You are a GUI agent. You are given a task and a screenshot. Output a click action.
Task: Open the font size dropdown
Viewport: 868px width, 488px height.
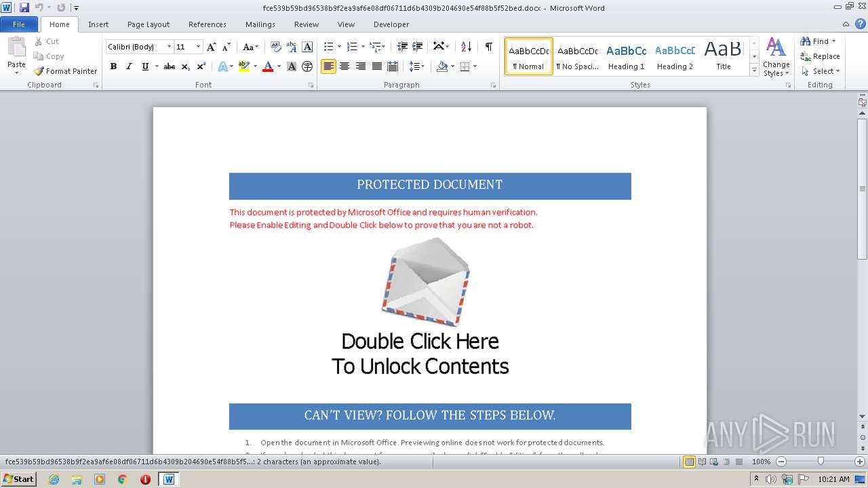[x=198, y=47]
